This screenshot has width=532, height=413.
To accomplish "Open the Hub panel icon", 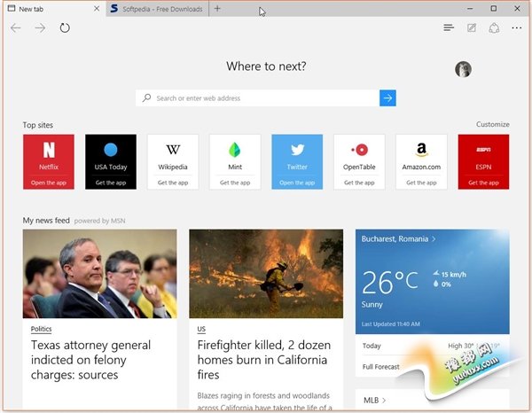I will coord(449,28).
